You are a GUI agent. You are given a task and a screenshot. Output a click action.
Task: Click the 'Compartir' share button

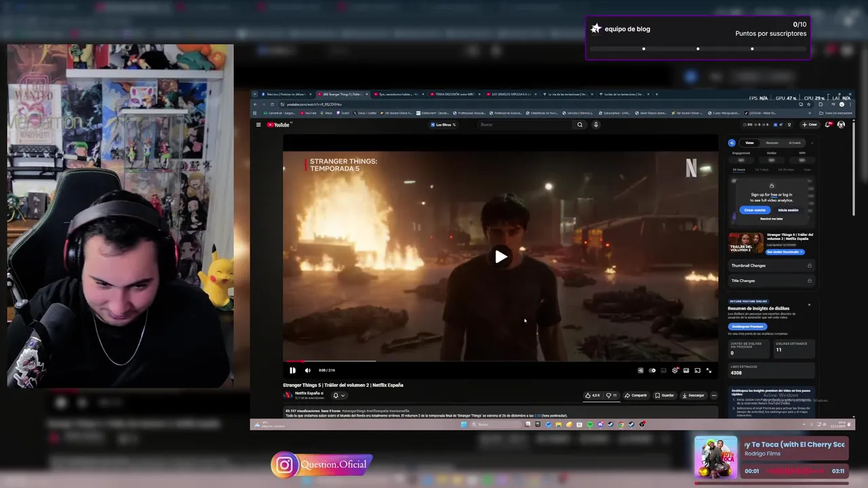(635, 395)
